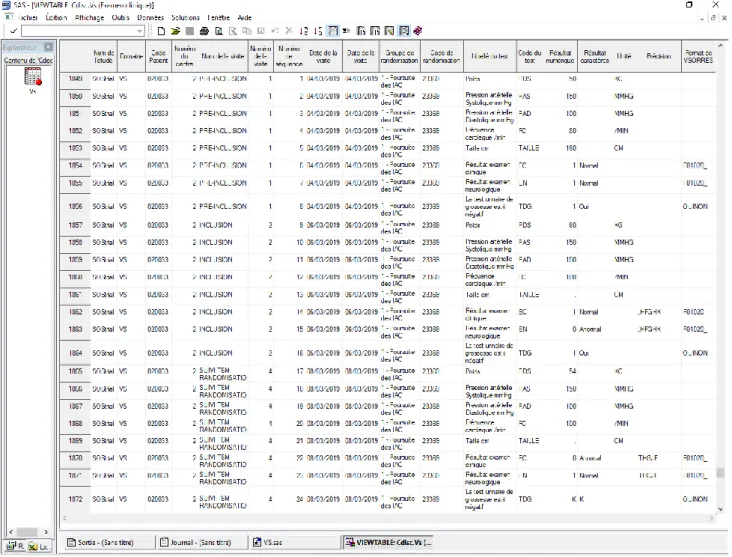
Task: Select the Vs table icon in Explorer
Action: (33, 77)
